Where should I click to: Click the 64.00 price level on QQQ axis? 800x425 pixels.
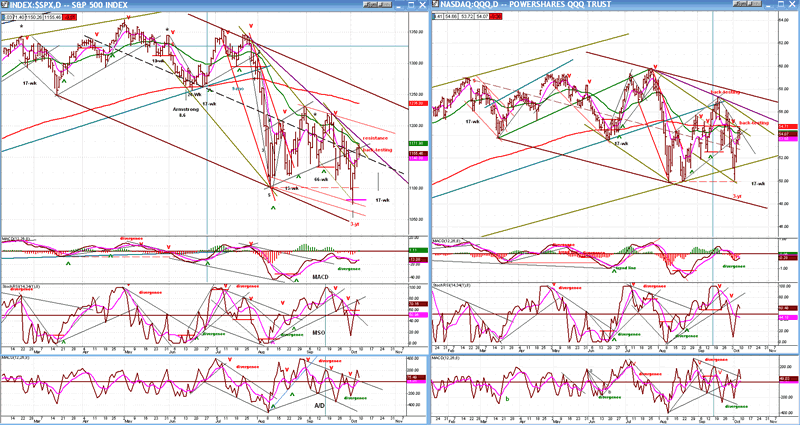coord(784,20)
